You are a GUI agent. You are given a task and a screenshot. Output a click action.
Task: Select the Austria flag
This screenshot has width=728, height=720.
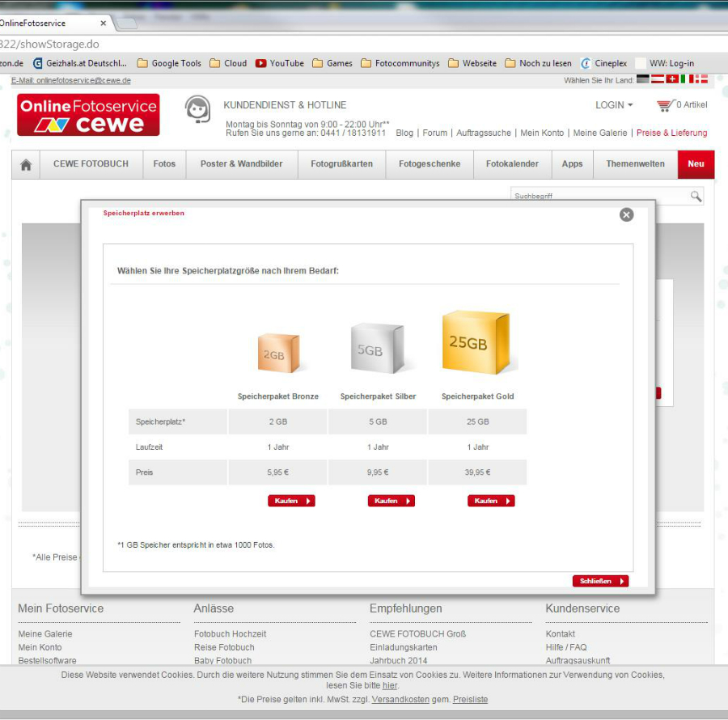[x=658, y=79]
